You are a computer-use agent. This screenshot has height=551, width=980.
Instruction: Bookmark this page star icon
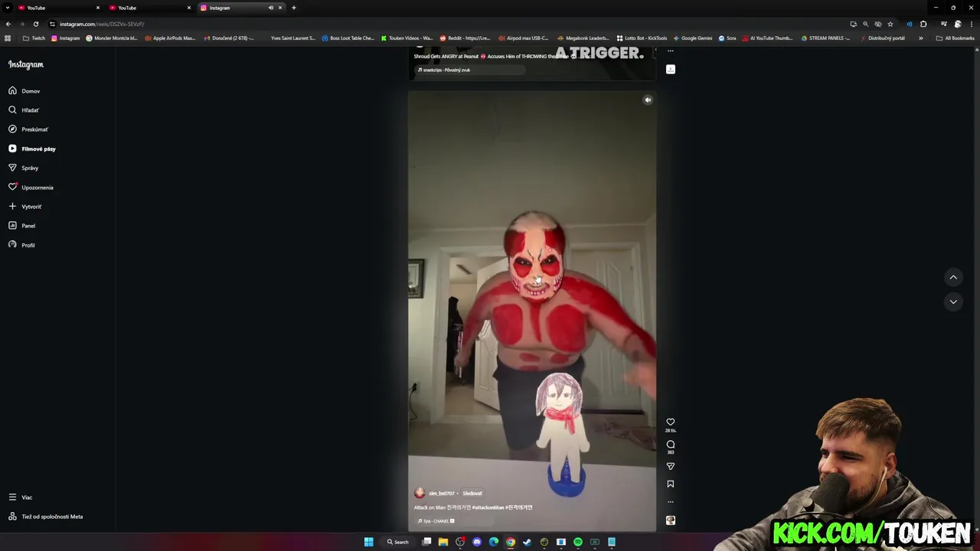coord(890,24)
